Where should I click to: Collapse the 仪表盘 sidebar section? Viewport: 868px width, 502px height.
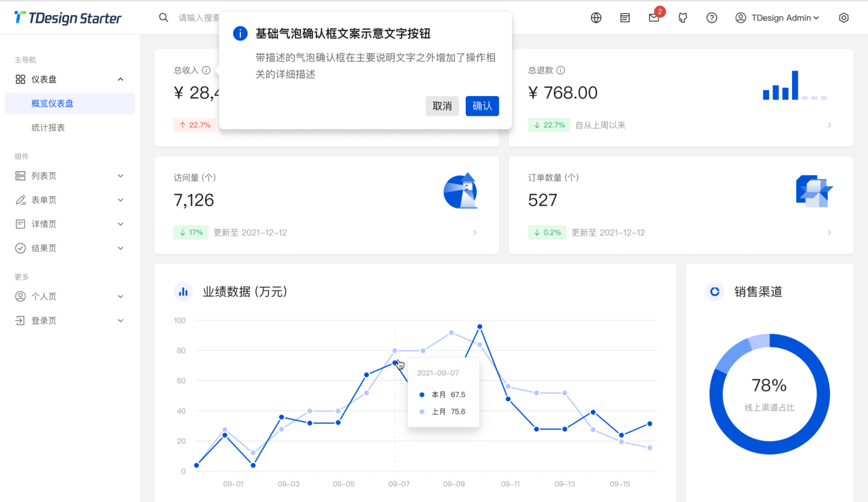(x=120, y=79)
